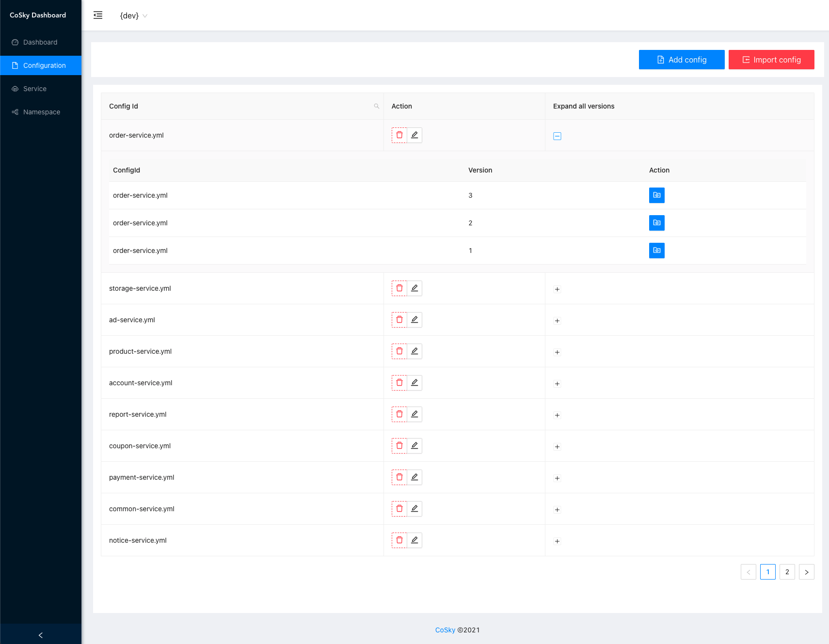Go to next page arrow
The width and height of the screenshot is (829, 644).
[x=807, y=572]
